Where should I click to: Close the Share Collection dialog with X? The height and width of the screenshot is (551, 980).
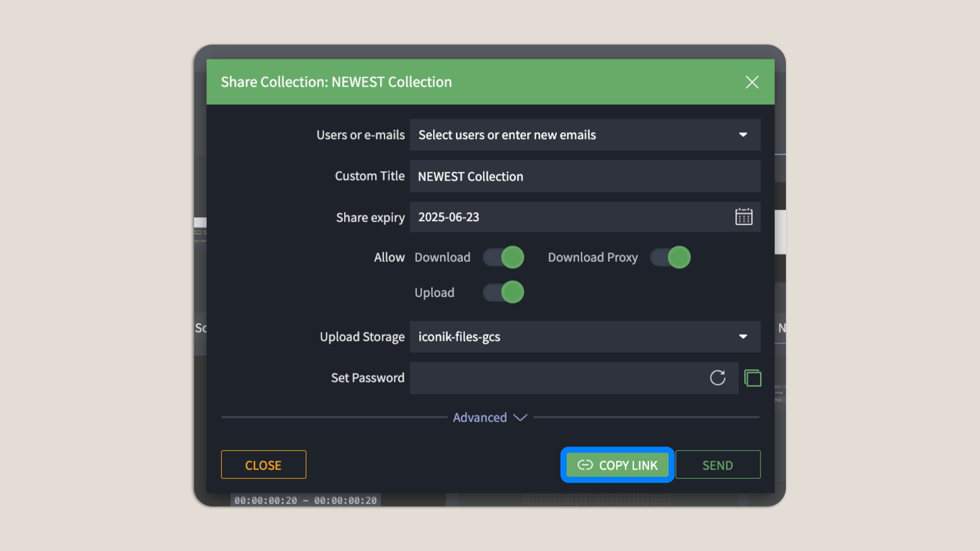(752, 82)
